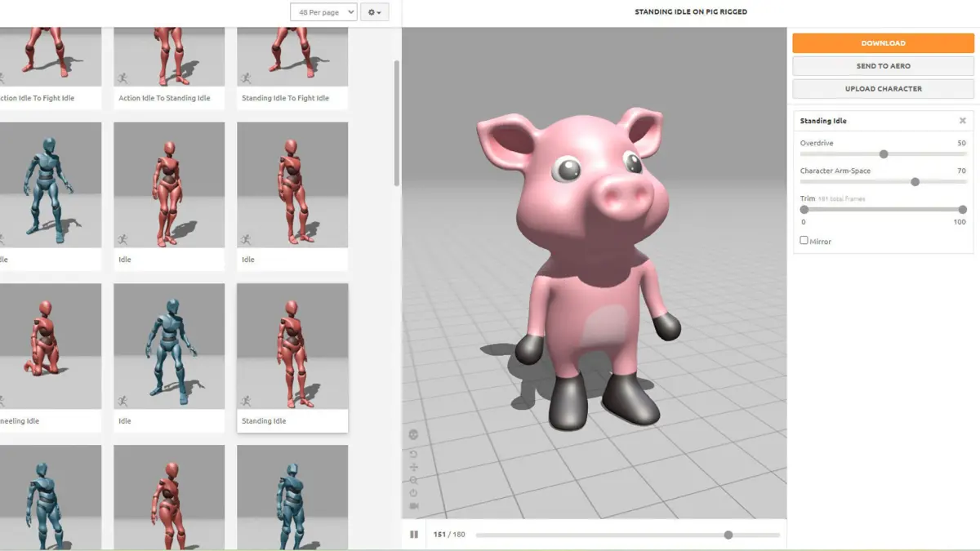Select the Standing Idle To Fight Idle thumbnail
The width and height of the screenshot is (980, 551).
coord(292,56)
